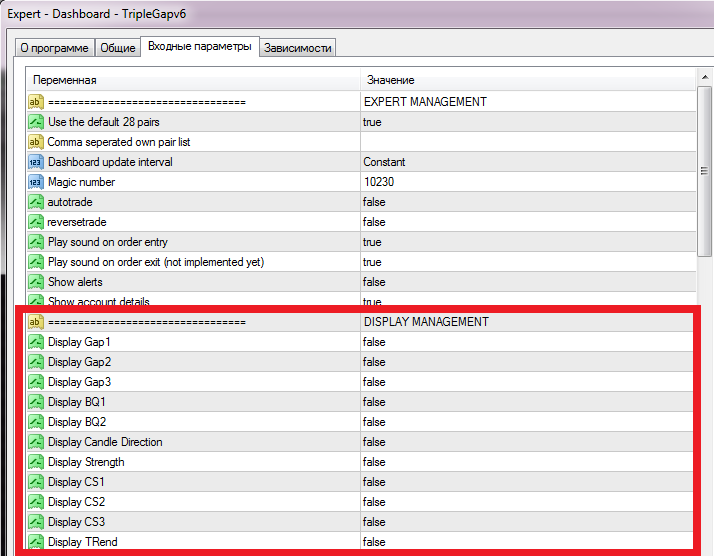Click the string icon beside EXPERT MANAGEMENT row
Viewport: 714px width, 556px height.
[36, 102]
